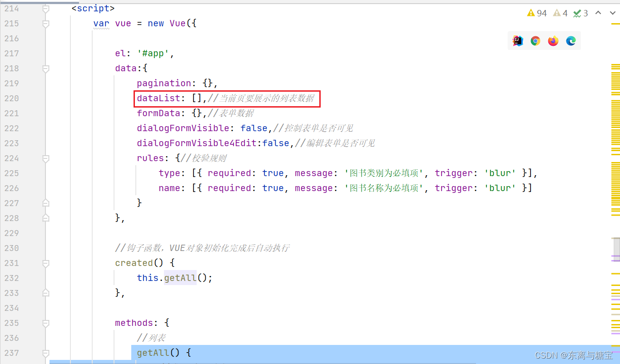Open page in Chrome browser icon

tap(536, 41)
